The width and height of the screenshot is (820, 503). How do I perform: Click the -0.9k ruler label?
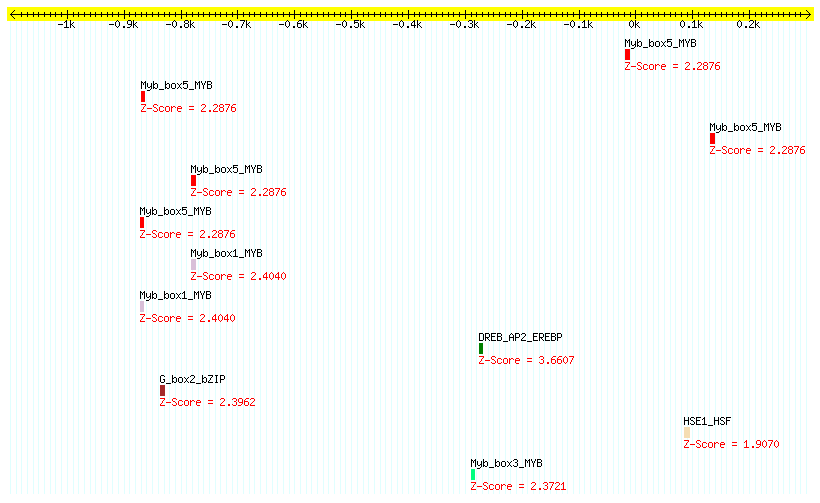(x=123, y=25)
